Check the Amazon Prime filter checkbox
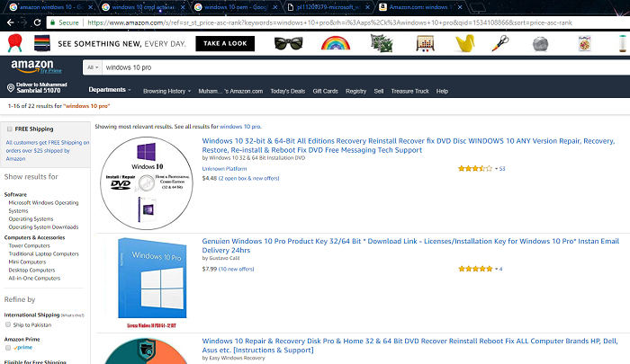Screen dimensions: 630x364 pyautogui.click(x=8, y=348)
